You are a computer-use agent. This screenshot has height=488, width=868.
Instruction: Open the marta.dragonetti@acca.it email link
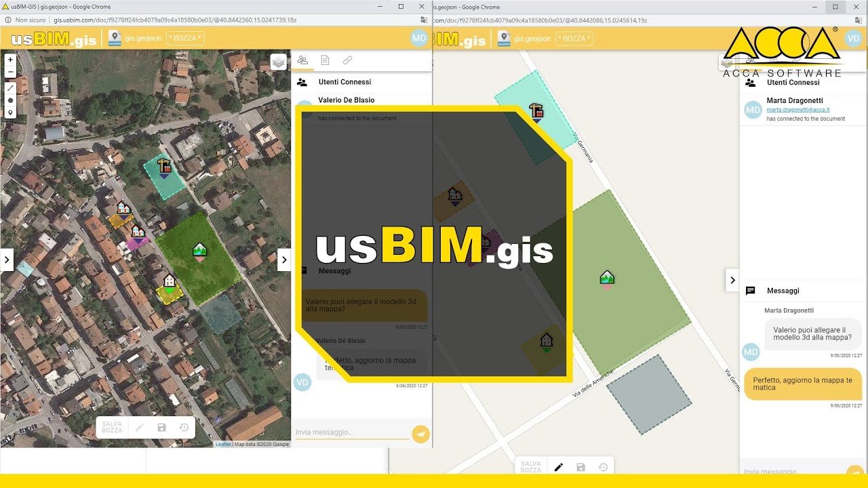(x=798, y=109)
